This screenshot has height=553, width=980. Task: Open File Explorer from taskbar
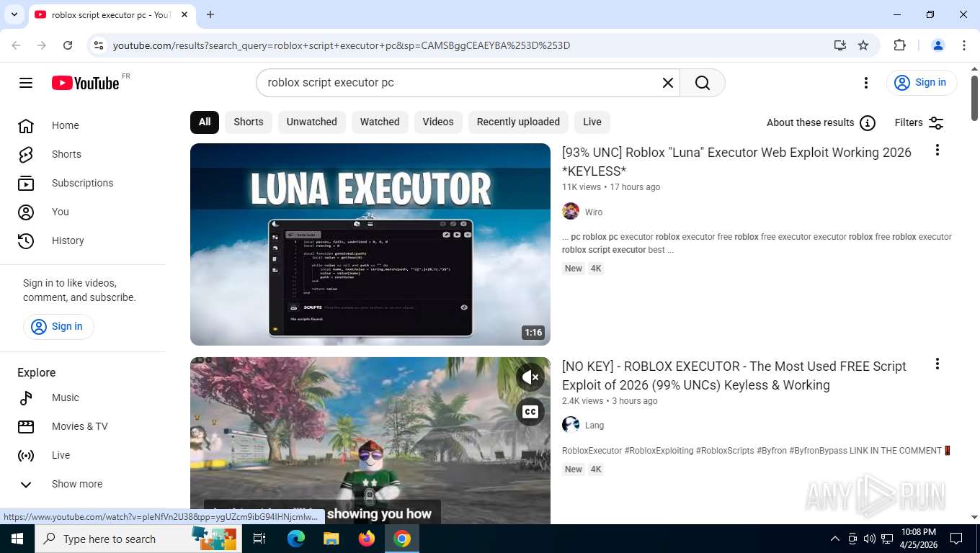(331, 539)
